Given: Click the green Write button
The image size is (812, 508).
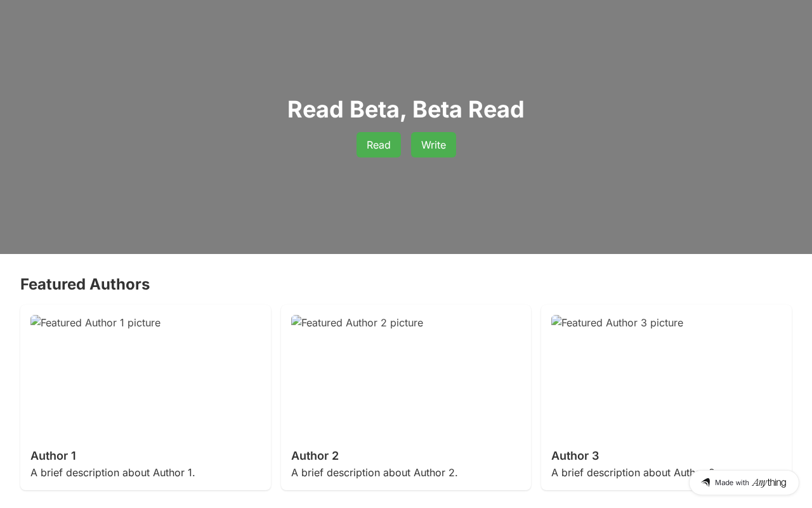Looking at the screenshot, I should (433, 145).
